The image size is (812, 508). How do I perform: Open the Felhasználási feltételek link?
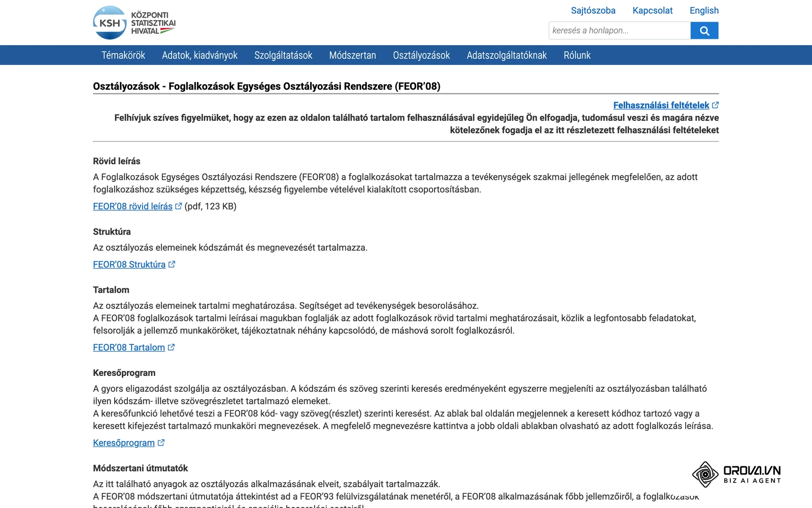click(x=661, y=105)
